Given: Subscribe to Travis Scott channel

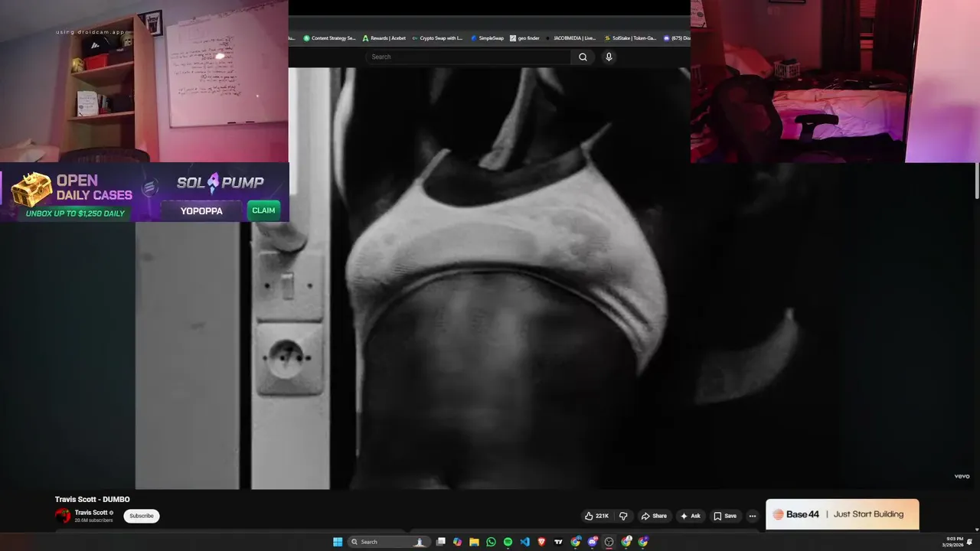Looking at the screenshot, I should click(142, 516).
